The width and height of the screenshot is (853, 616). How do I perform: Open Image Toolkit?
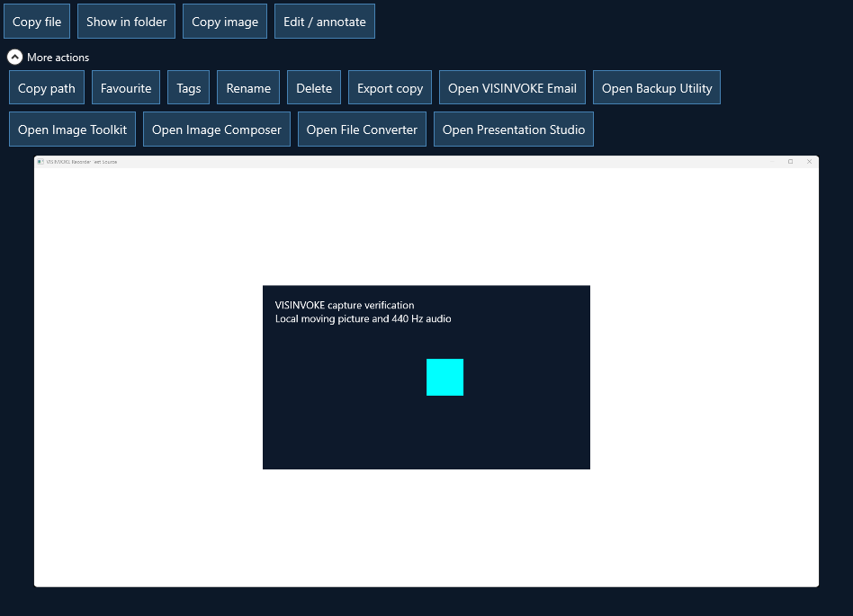tap(72, 129)
